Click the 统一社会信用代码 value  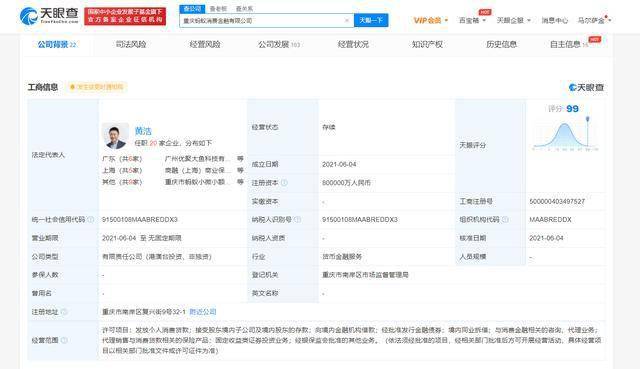pos(140,220)
